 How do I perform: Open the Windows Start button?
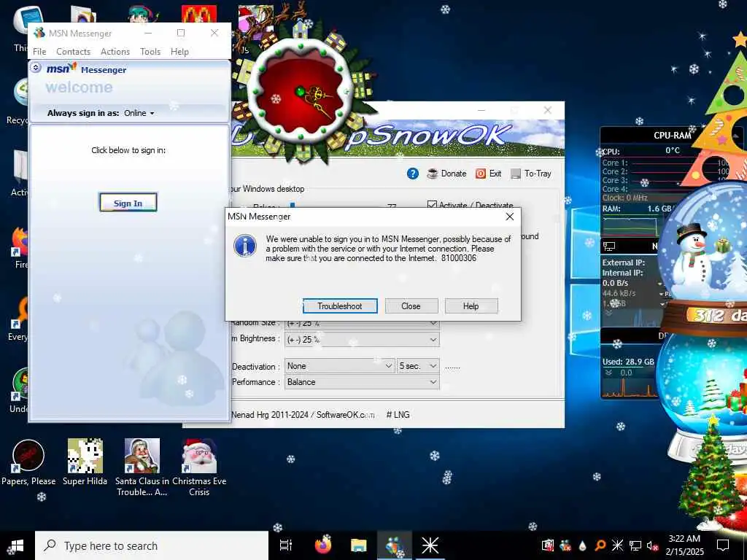coord(16,545)
